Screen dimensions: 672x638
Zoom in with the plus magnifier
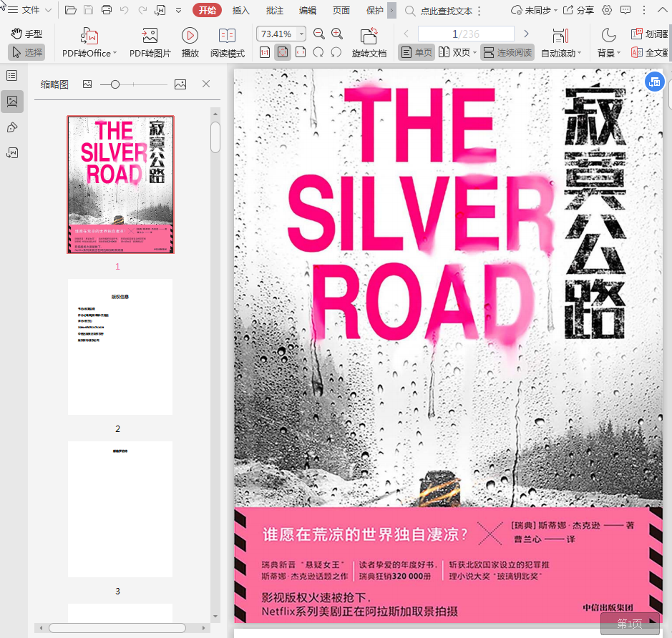coord(337,34)
